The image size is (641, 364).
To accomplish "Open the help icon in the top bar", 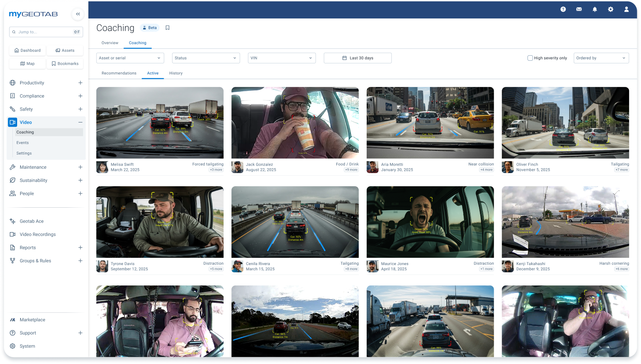I will tap(563, 9).
